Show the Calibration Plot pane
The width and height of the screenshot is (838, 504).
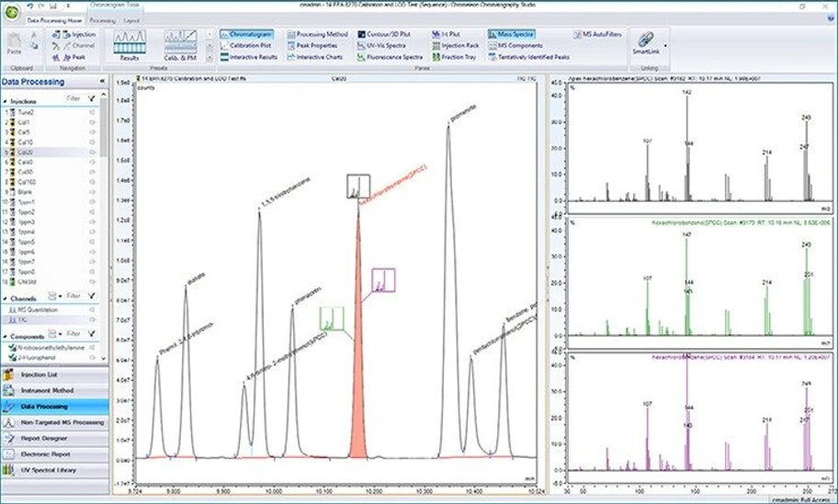pos(246,45)
